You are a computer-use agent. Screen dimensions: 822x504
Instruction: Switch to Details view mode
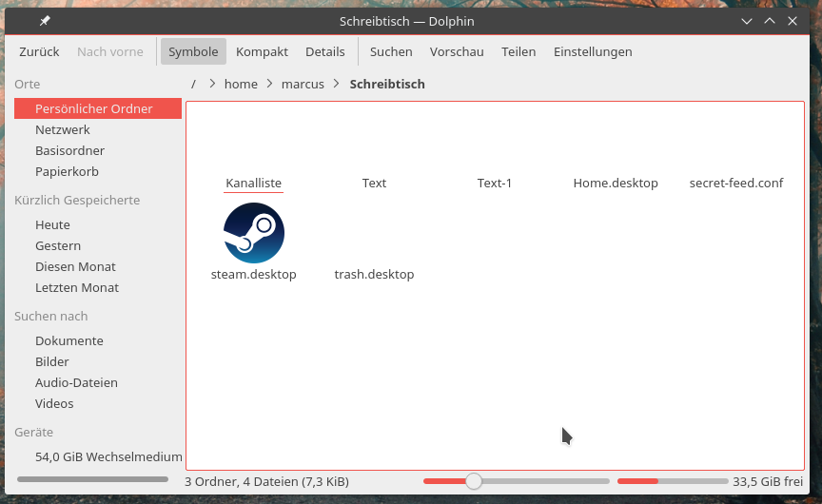click(x=324, y=52)
